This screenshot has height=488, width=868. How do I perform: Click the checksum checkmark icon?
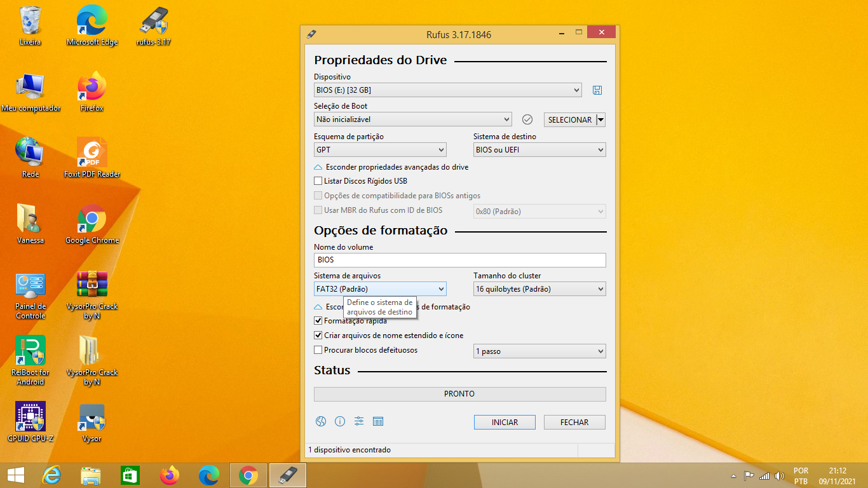(527, 119)
